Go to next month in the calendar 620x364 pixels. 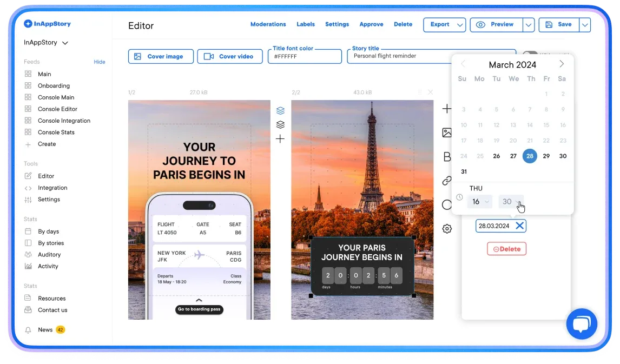point(562,63)
